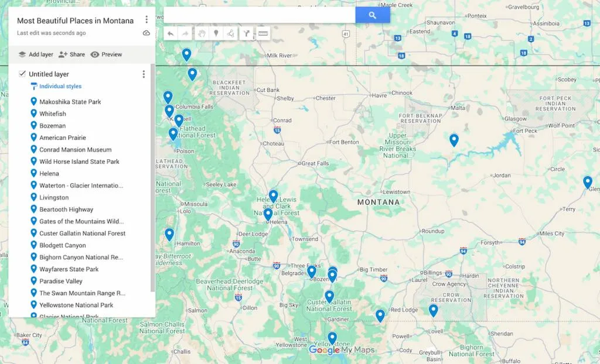Open map Preview
600x364 pixels.
point(106,54)
